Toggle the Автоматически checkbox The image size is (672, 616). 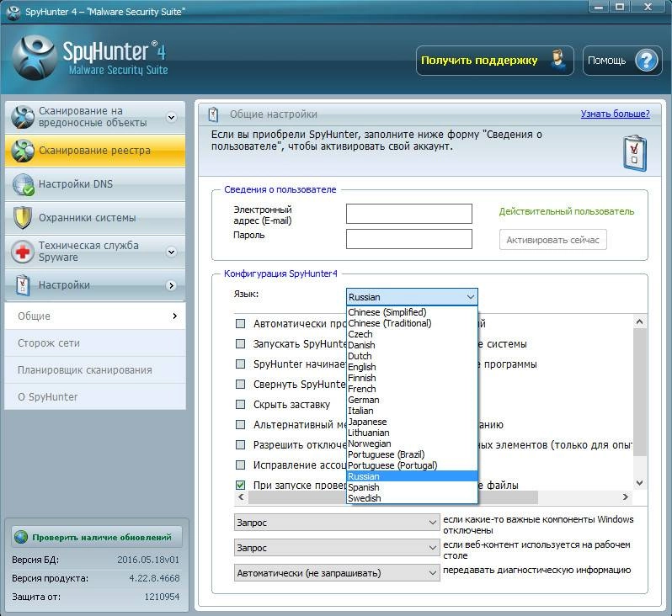pyautogui.click(x=241, y=323)
